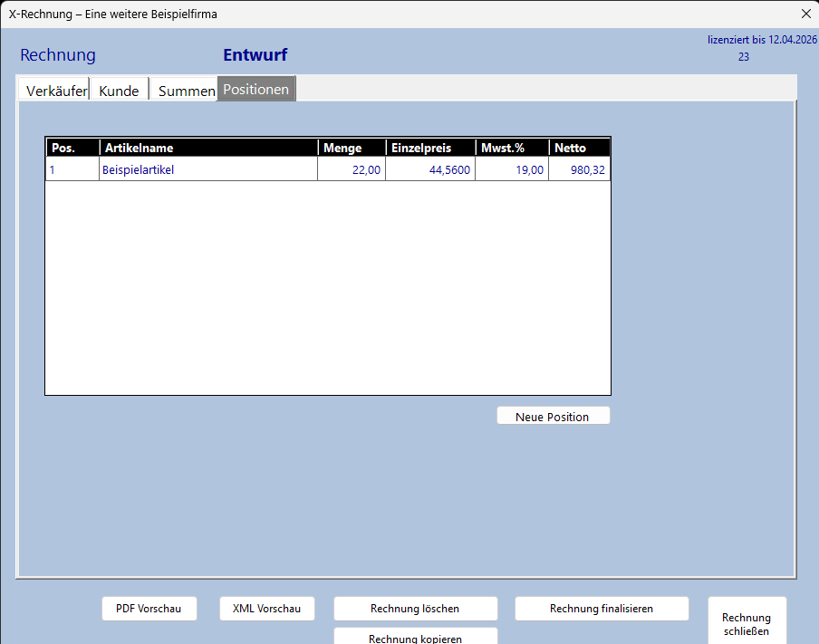819x644 pixels.
Task: Open the PDF Vorschau
Action: coord(149,609)
